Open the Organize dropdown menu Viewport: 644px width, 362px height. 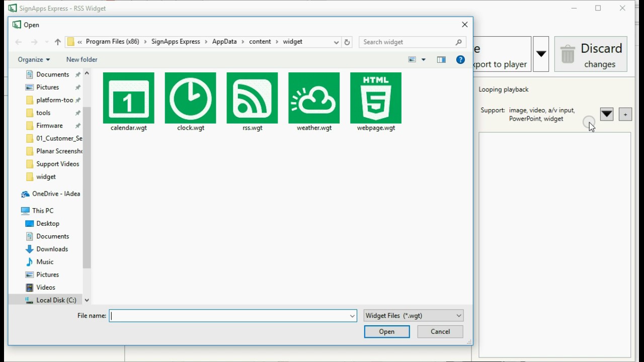pos(34,59)
